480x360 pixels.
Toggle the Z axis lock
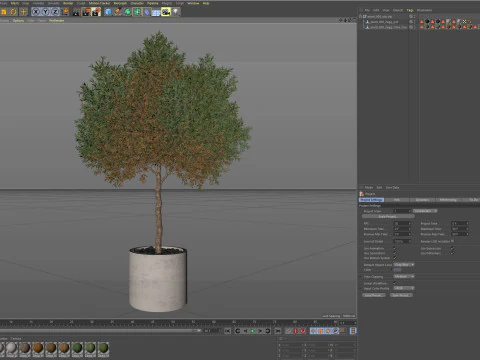(x=55, y=12)
